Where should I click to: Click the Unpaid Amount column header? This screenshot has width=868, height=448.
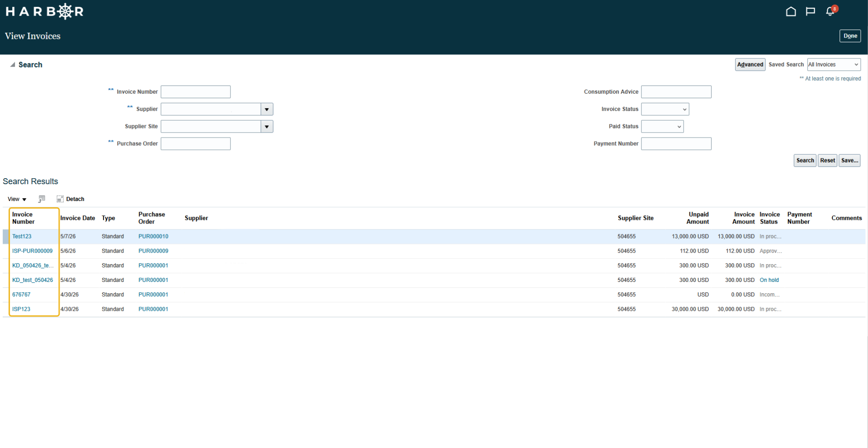tap(698, 218)
